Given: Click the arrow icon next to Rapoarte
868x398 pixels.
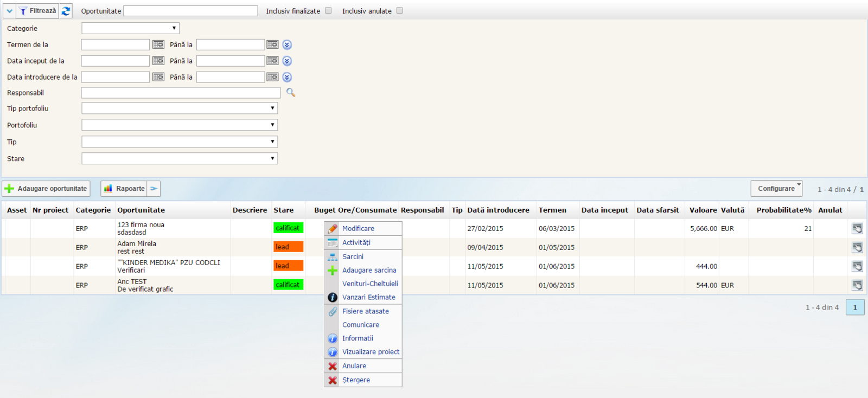Looking at the screenshot, I should (154, 189).
